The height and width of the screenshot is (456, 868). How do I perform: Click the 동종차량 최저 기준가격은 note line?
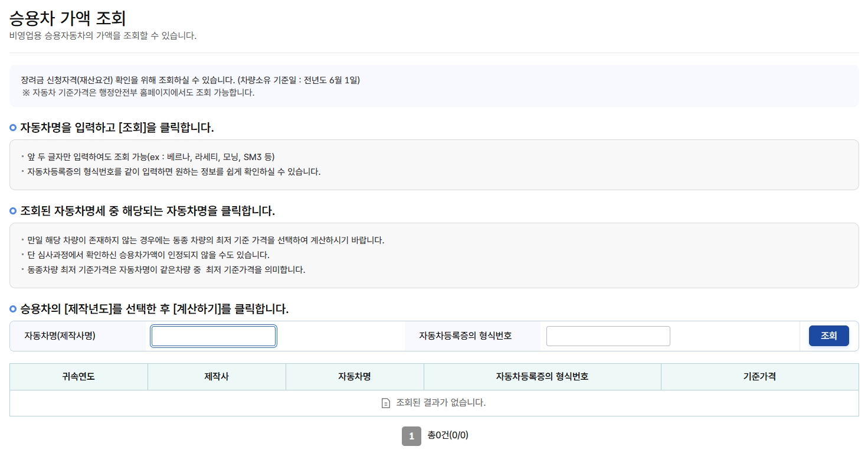[x=166, y=270]
